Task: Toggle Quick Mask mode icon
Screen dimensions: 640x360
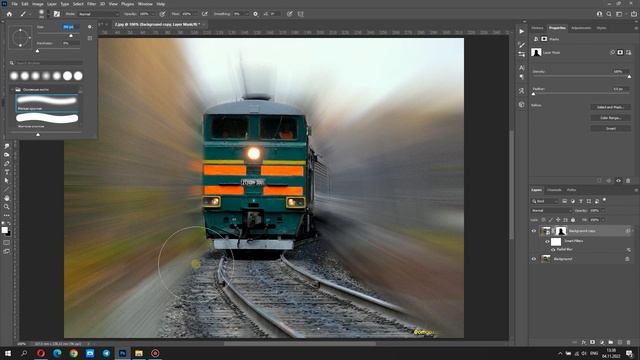Action: click(7, 243)
